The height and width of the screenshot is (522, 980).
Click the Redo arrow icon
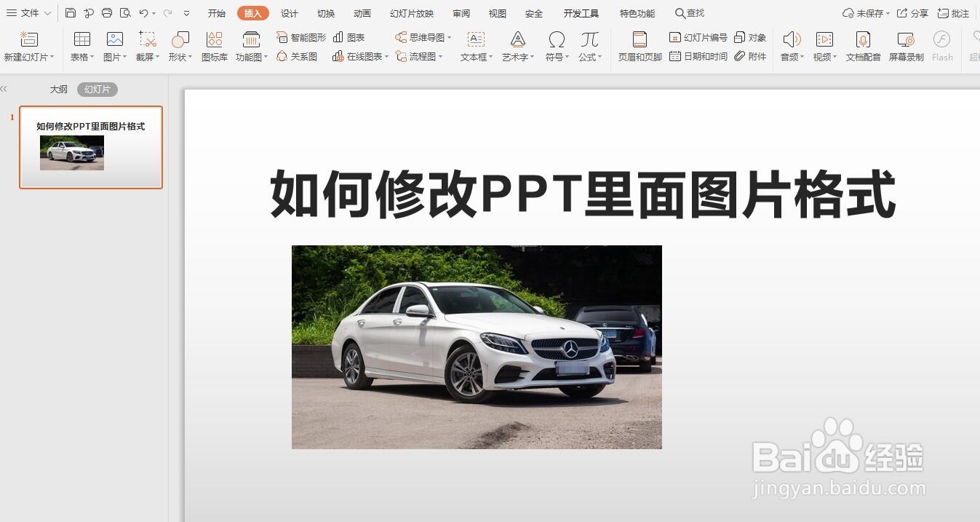click(168, 13)
